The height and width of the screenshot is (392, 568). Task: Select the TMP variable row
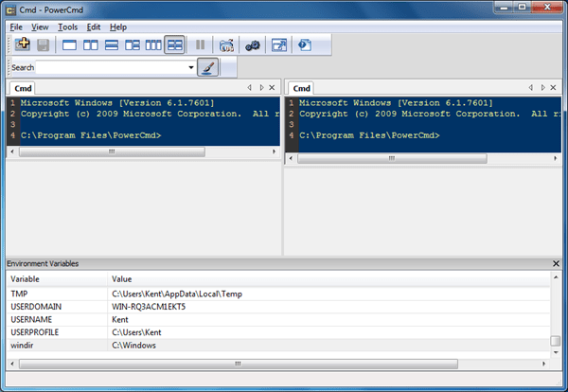[278, 294]
